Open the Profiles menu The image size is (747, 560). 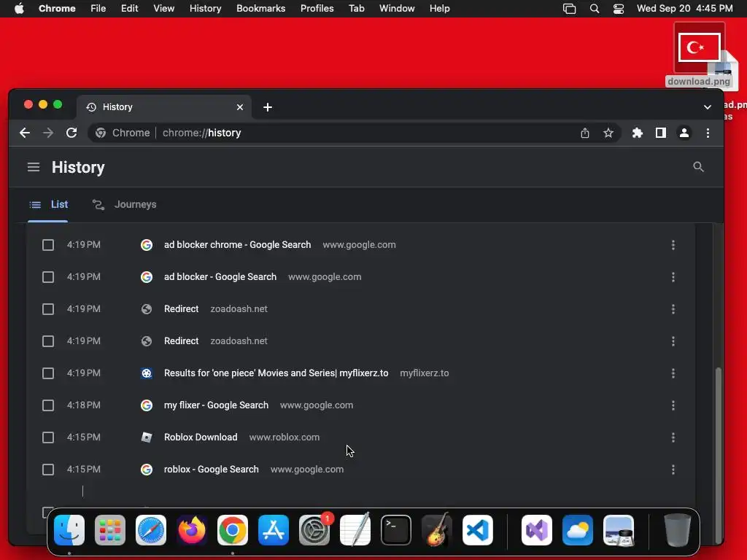[x=317, y=9]
